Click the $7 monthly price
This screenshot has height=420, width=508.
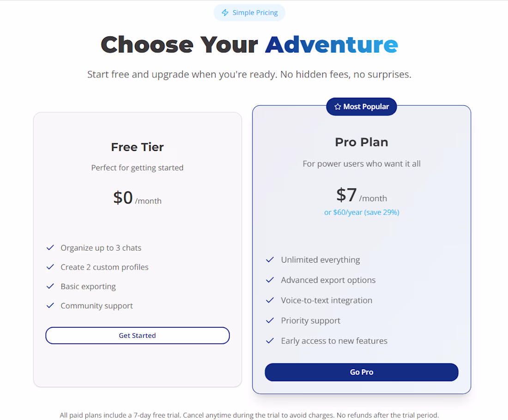pyautogui.click(x=347, y=195)
